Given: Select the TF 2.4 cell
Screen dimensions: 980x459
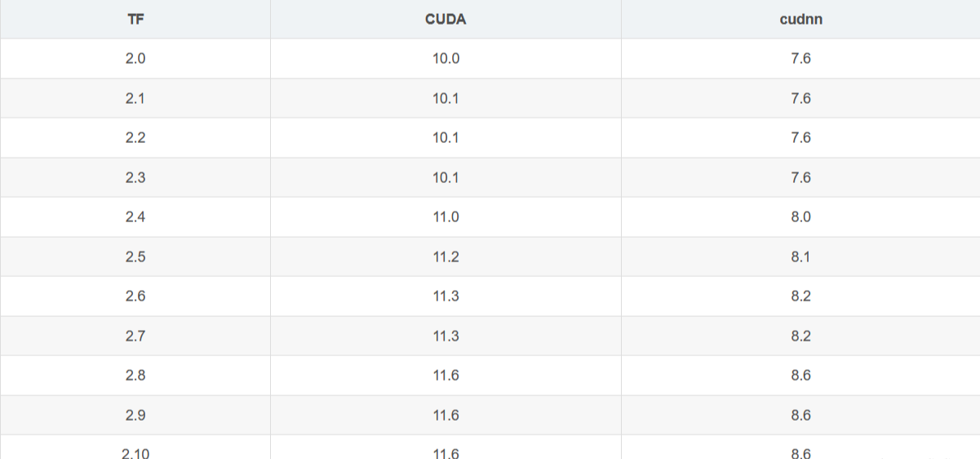Looking at the screenshot, I should [x=135, y=217].
